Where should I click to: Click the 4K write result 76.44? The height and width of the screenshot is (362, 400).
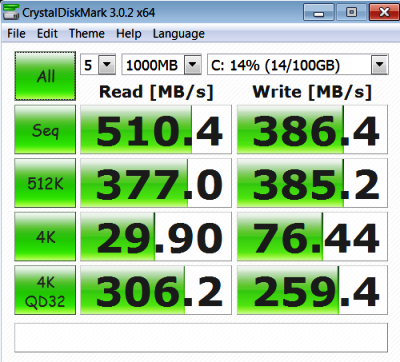[312, 236]
